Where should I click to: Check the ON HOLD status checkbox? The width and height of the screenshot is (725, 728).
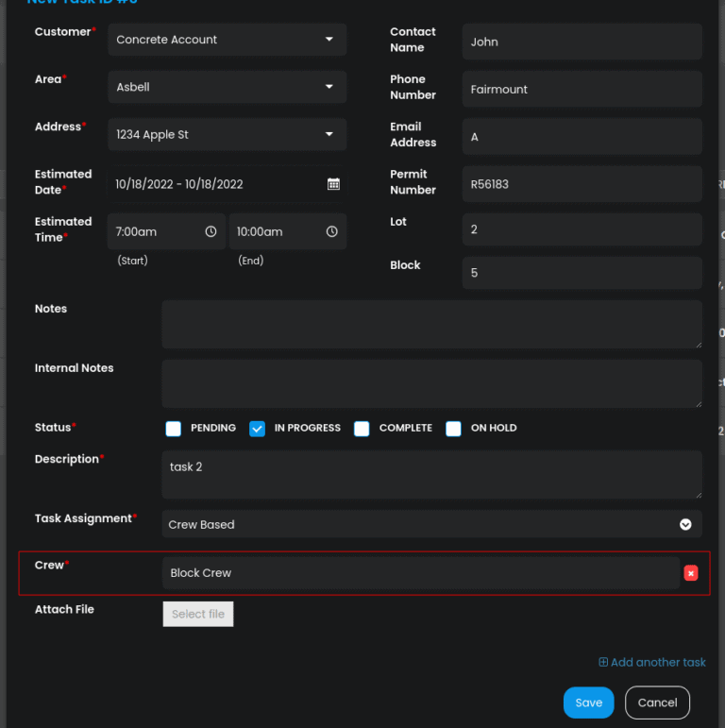click(x=453, y=429)
